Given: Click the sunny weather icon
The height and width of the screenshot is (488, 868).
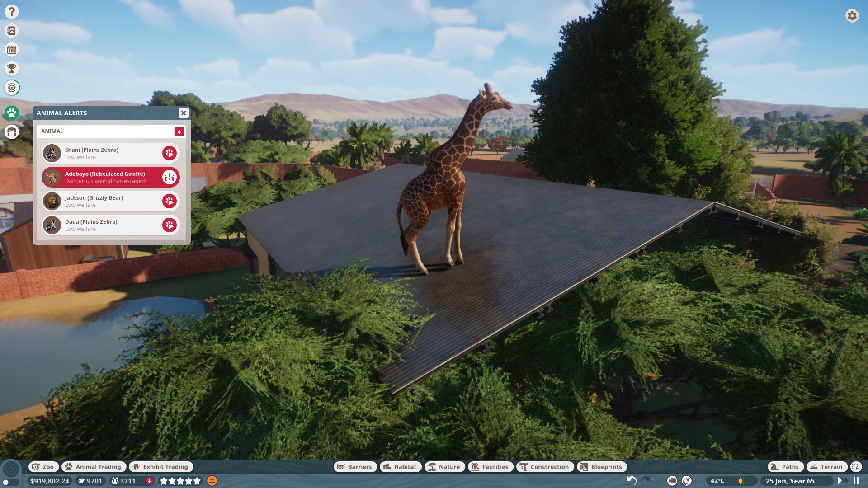Looking at the screenshot, I should coord(741,481).
